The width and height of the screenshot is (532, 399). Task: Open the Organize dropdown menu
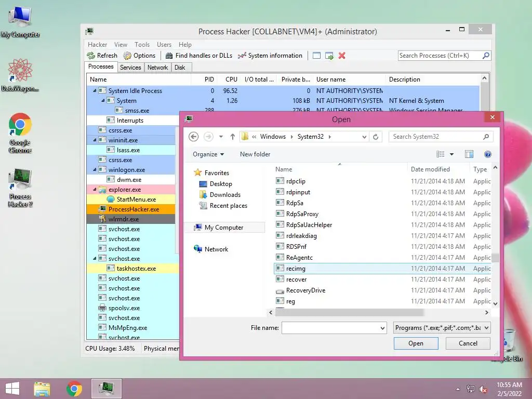[x=208, y=154]
